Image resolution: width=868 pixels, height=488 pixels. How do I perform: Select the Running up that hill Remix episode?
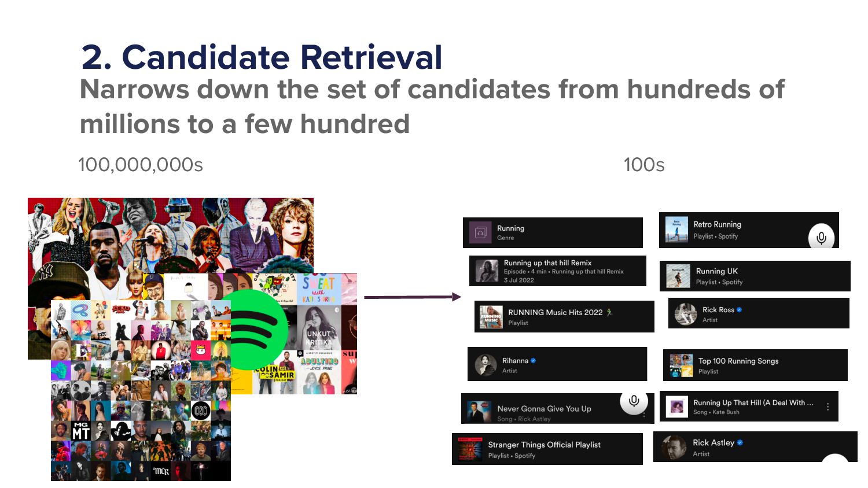tap(558, 271)
